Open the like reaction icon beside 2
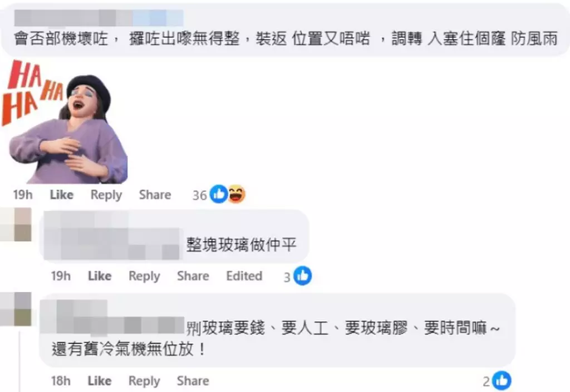Image resolution: width=570 pixels, height=392 pixels. [502, 380]
